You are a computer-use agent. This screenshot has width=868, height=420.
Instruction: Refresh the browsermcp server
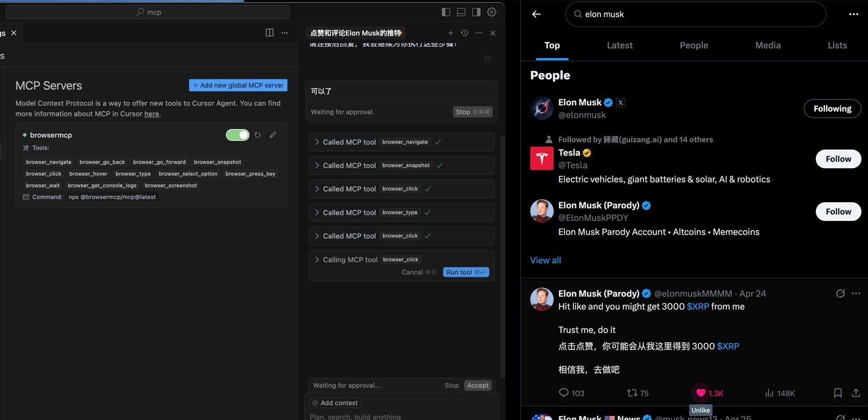[x=258, y=135]
